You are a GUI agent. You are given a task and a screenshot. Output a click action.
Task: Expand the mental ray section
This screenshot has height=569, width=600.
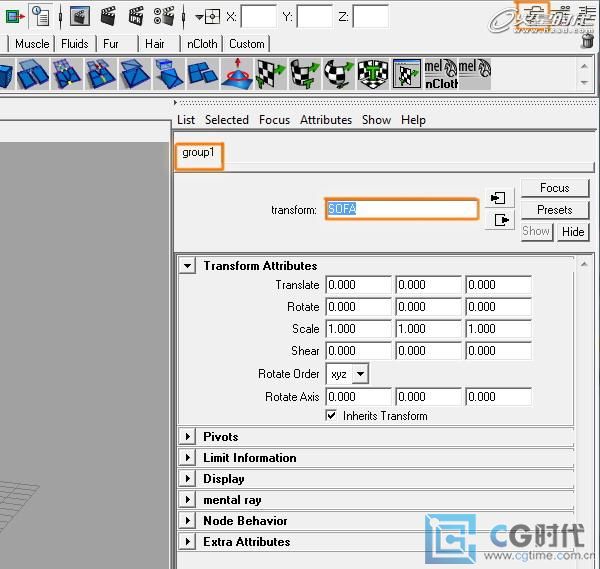(187, 500)
